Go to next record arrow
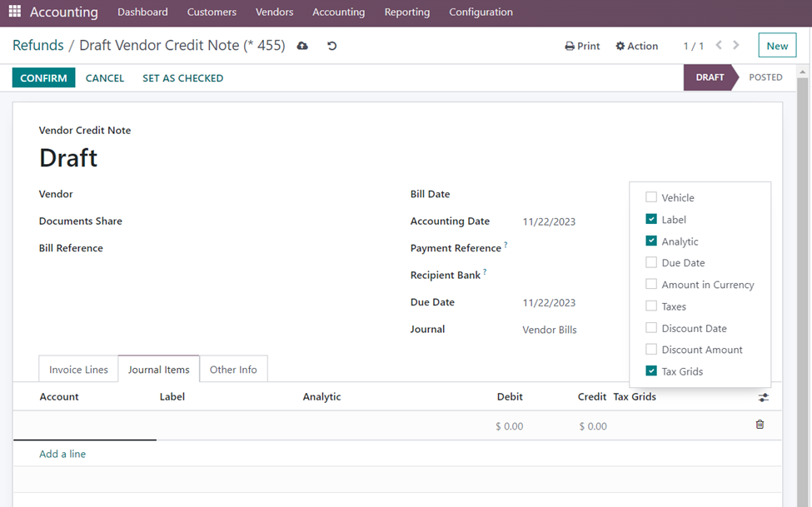This screenshot has height=507, width=812. point(736,46)
